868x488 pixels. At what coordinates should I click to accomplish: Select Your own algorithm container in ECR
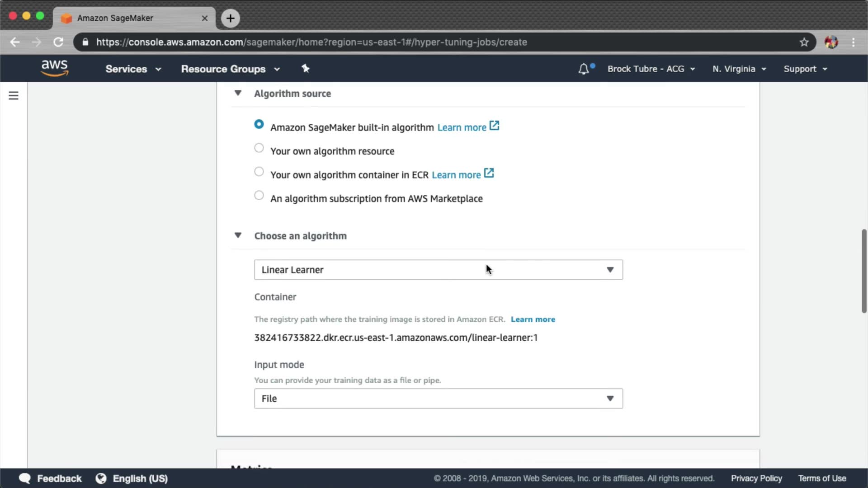259,172
